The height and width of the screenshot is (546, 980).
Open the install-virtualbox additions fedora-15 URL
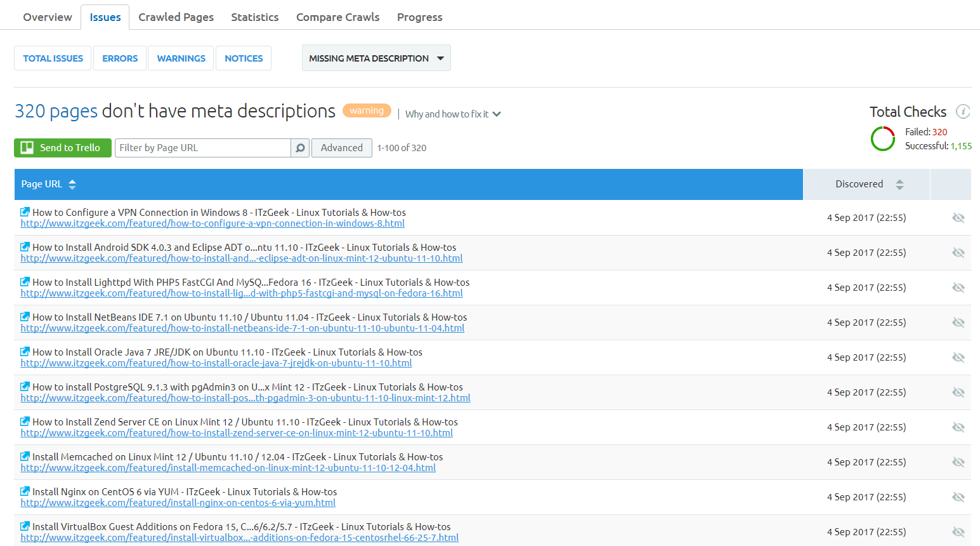240,538
